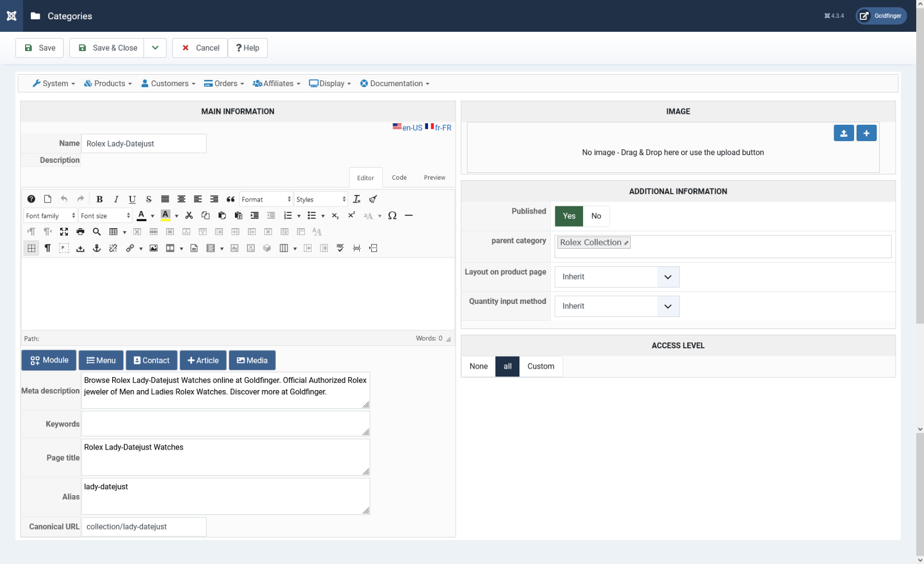
Task: Open the text color picker arrow
Action: pyautogui.click(x=152, y=216)
